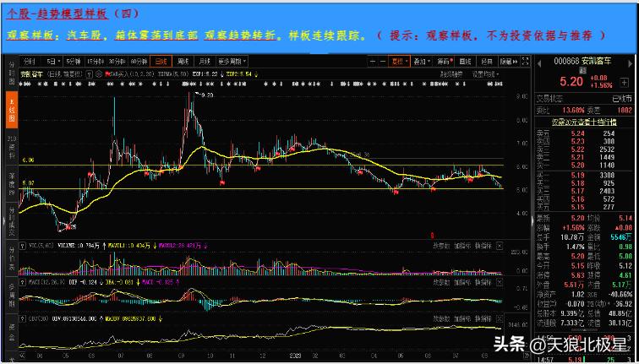Click the 筹码 toolbar button
The image size is (639, 364).
[x=444, y=62]
